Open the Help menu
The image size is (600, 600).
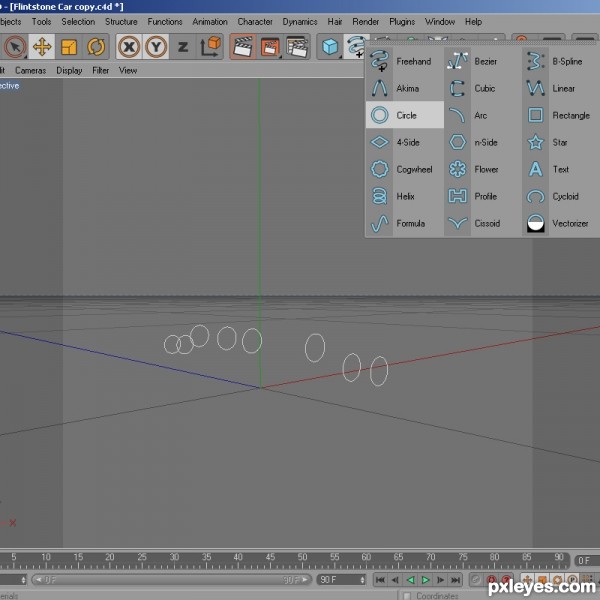pos(473,21)
